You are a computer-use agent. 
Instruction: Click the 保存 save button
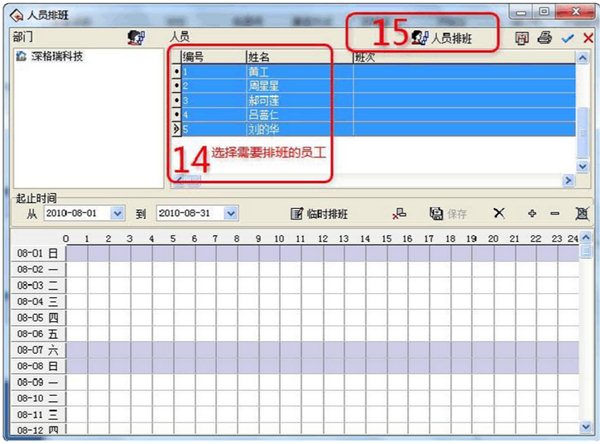click(x=448, y=214)
